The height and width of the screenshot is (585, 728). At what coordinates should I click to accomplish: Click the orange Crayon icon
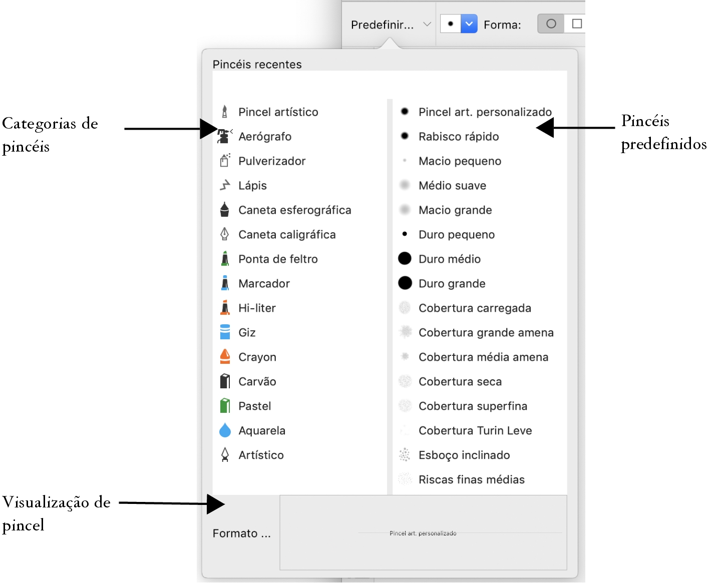(225, 357)
